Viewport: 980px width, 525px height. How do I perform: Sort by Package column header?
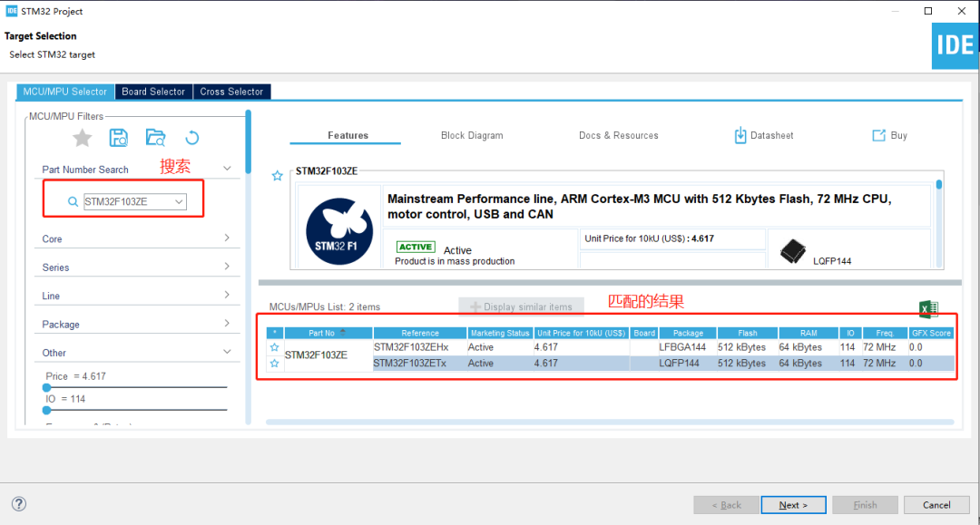(x=688, y=334)
